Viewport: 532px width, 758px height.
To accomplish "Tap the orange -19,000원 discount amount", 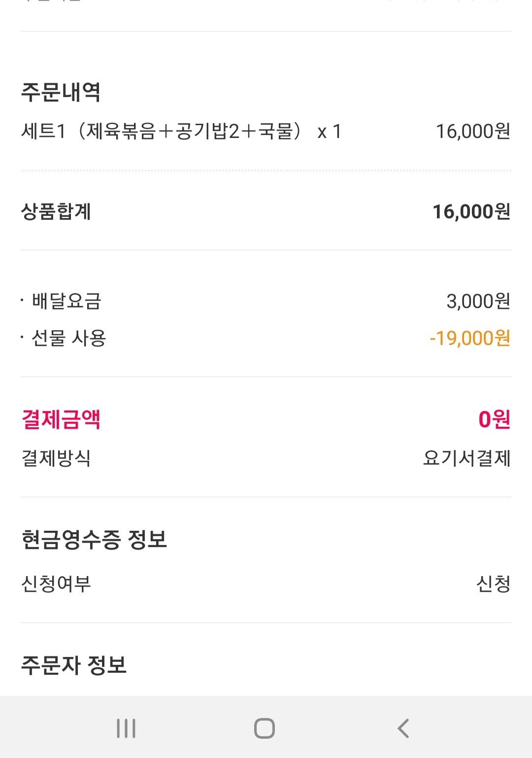I will tap(470, 338).
